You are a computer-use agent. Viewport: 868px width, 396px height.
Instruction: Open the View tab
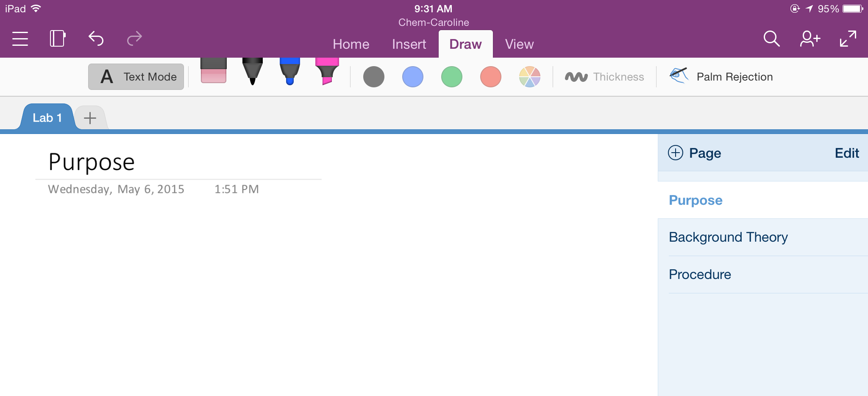519,44
